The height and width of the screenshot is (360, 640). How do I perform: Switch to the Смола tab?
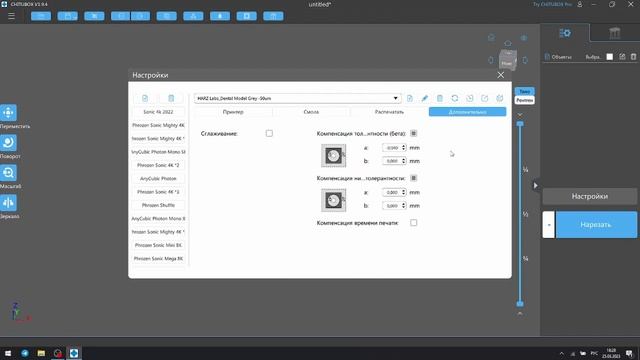coord(311,112)
